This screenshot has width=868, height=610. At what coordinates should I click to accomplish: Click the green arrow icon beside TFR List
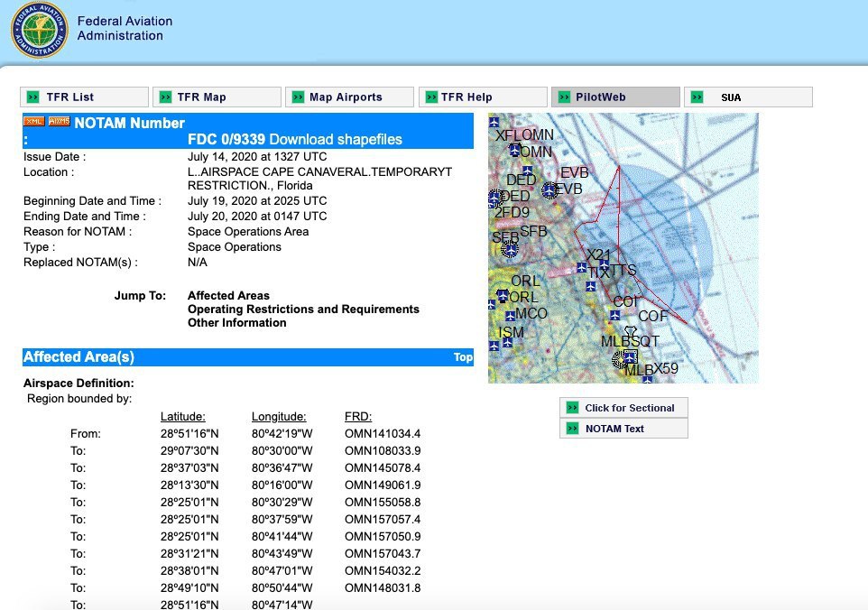tap(33, 97)
